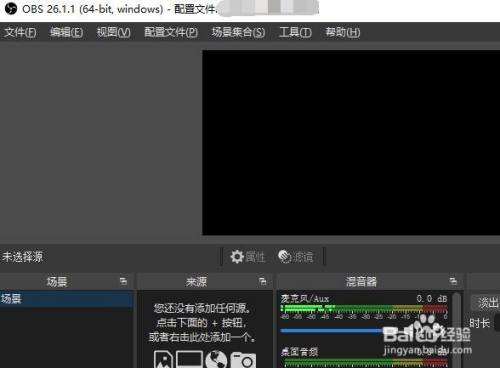Click the 0.0 dB value

click(432, 298)
